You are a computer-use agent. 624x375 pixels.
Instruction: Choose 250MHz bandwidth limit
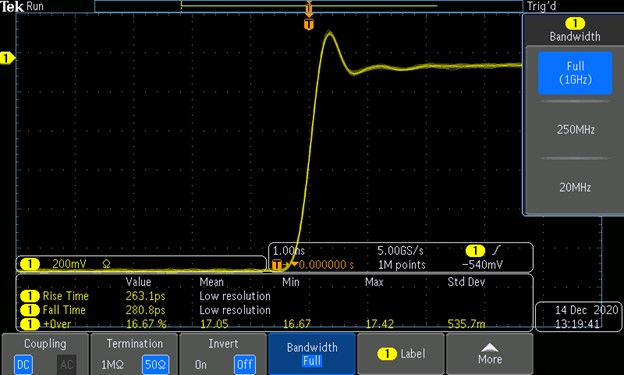click(x=575, y=130)
